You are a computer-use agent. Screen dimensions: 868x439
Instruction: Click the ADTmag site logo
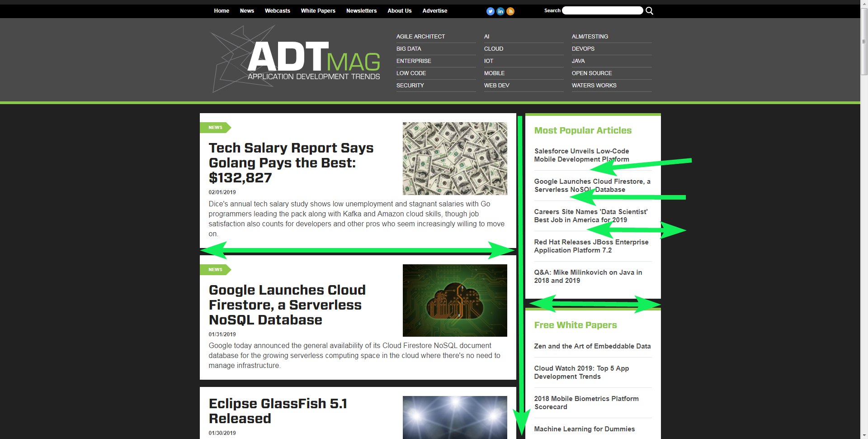pos(296,59)
